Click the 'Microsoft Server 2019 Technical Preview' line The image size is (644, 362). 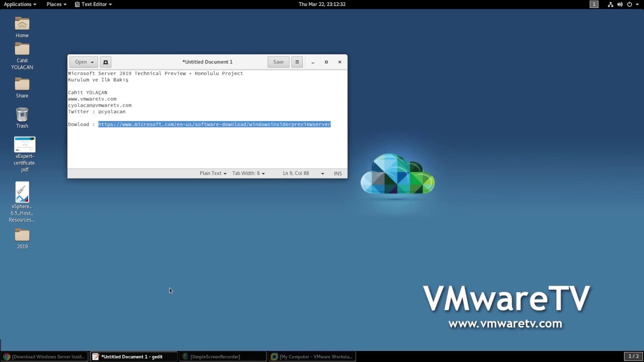point(155,73)
